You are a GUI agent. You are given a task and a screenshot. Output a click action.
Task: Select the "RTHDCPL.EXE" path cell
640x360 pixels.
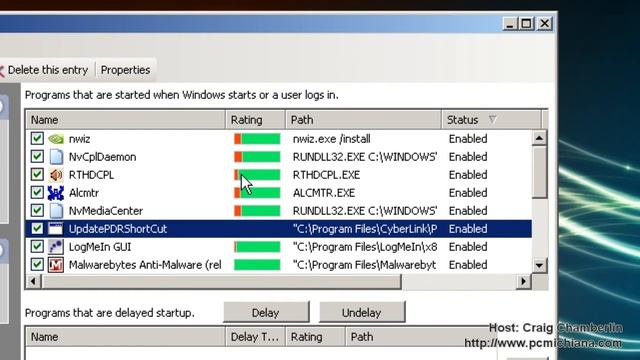pyautogui.click(x=326, y=175)
